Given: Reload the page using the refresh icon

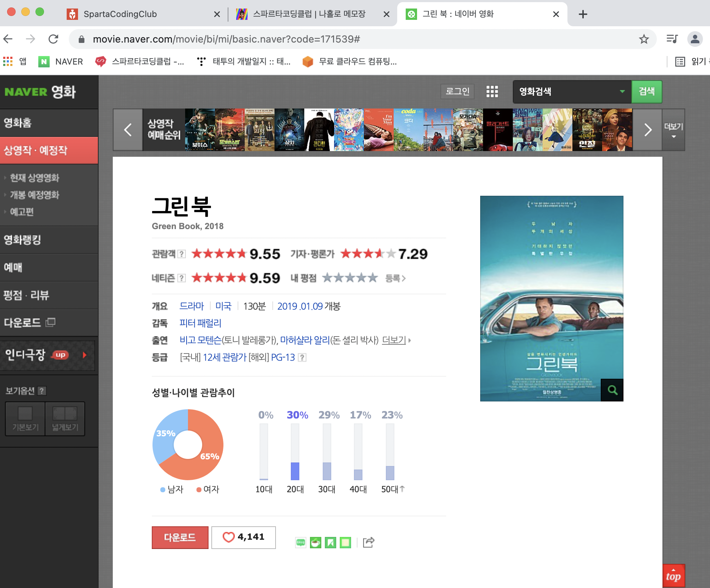Looking at the screenshot, I should [x=53, y=39].
